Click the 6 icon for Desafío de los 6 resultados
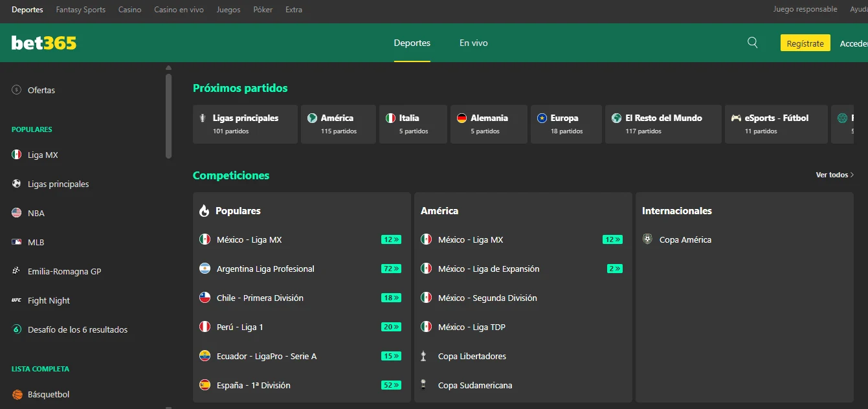This screenshot has height=409, width=868. pos(17,329)
